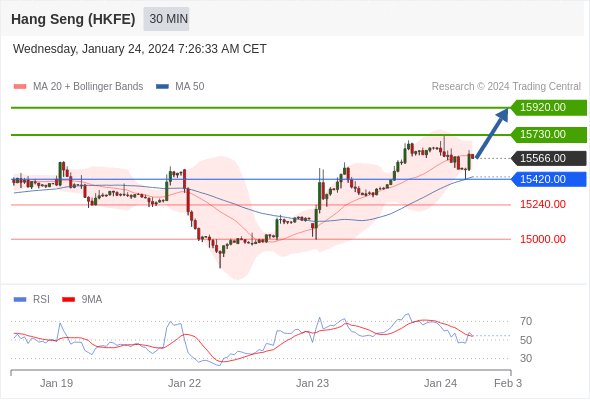This screenshot has height=400, width=590.
Task: Click the 30 MIN timeframe button
Action: tap(166, 19)
